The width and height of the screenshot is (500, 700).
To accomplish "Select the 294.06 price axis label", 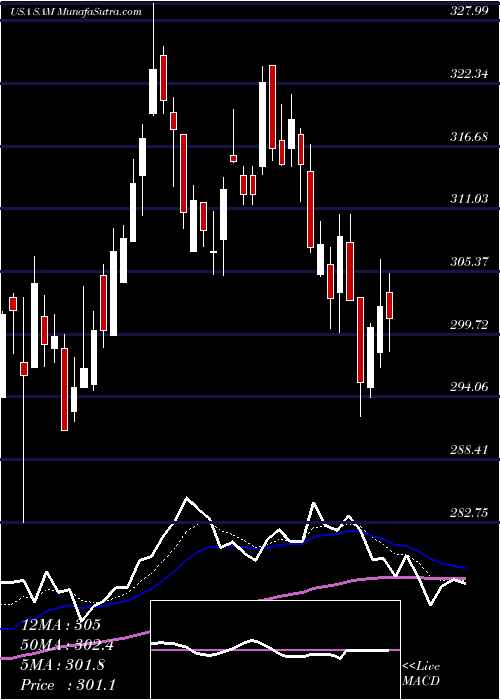I will coord(469,387).
